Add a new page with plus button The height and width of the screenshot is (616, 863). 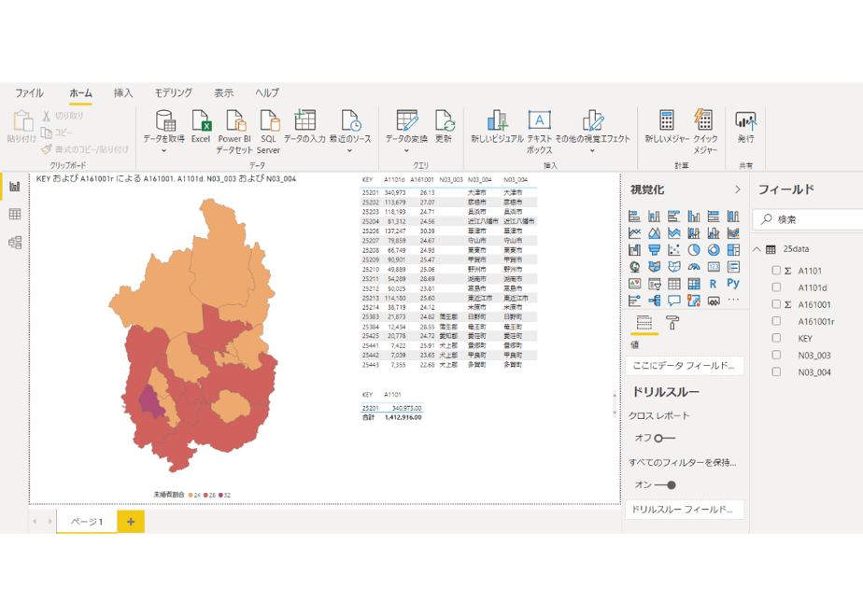131,522
